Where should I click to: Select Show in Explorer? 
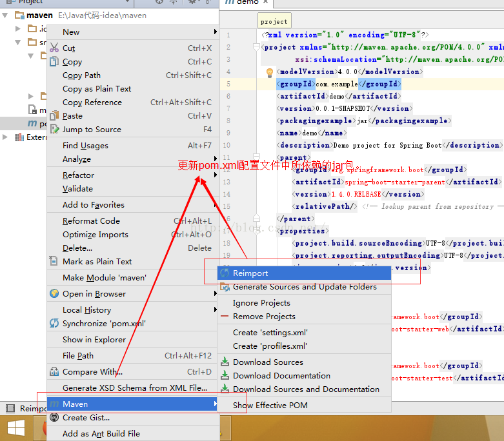tap(133, 340)
